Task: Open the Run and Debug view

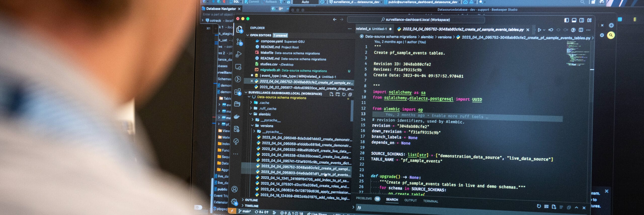Action: pyautogui.click(x=238, y=54)
